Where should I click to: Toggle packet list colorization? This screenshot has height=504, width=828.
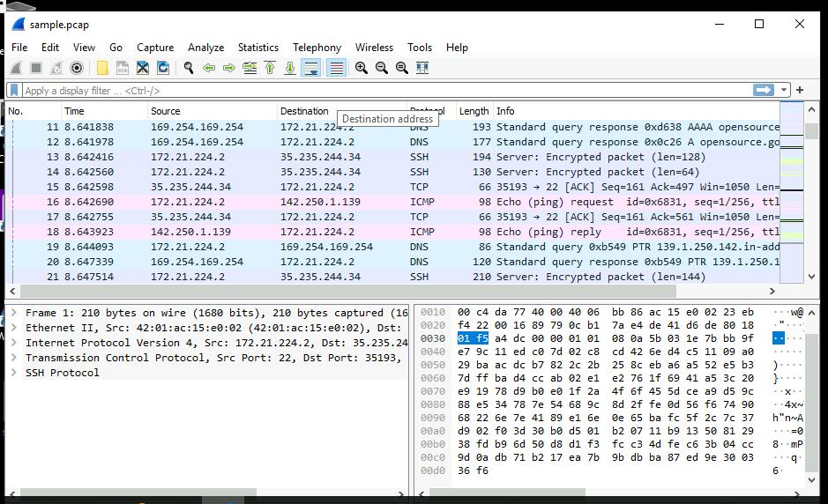point(336,68)
